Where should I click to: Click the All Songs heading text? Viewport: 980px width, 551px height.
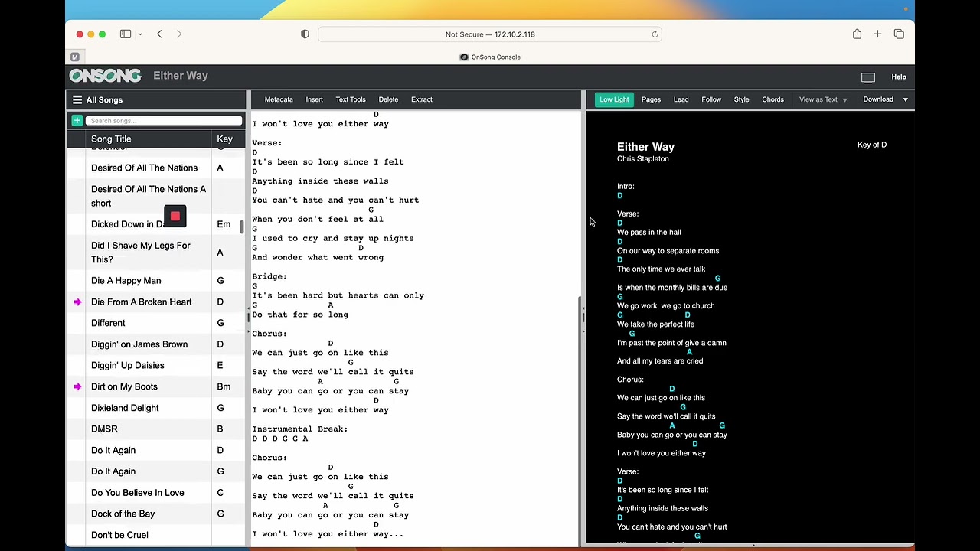(104, 100)
